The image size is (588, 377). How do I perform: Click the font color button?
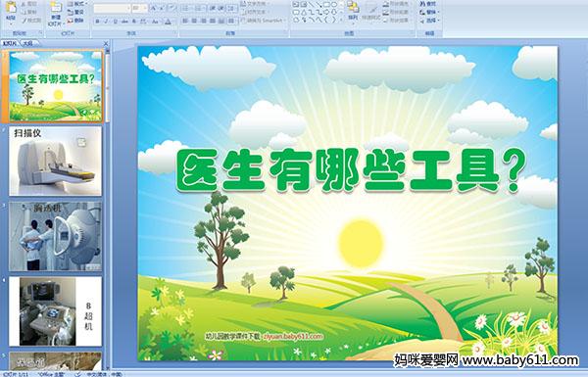168,23
